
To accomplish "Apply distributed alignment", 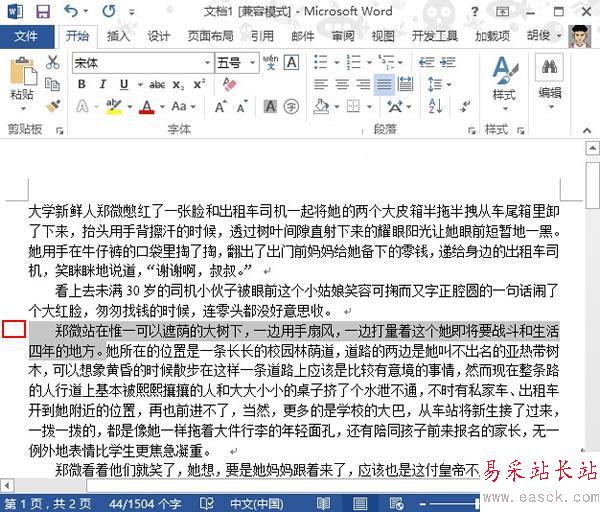I will (x=406, y=84).
